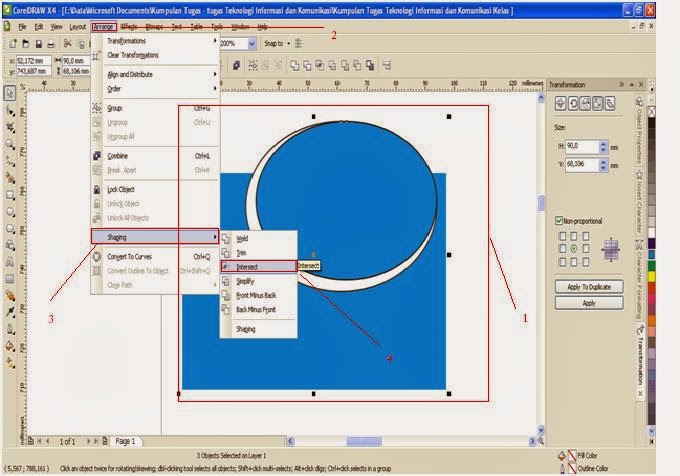Open the Skew tab in Transformation docker

point(610,103)
